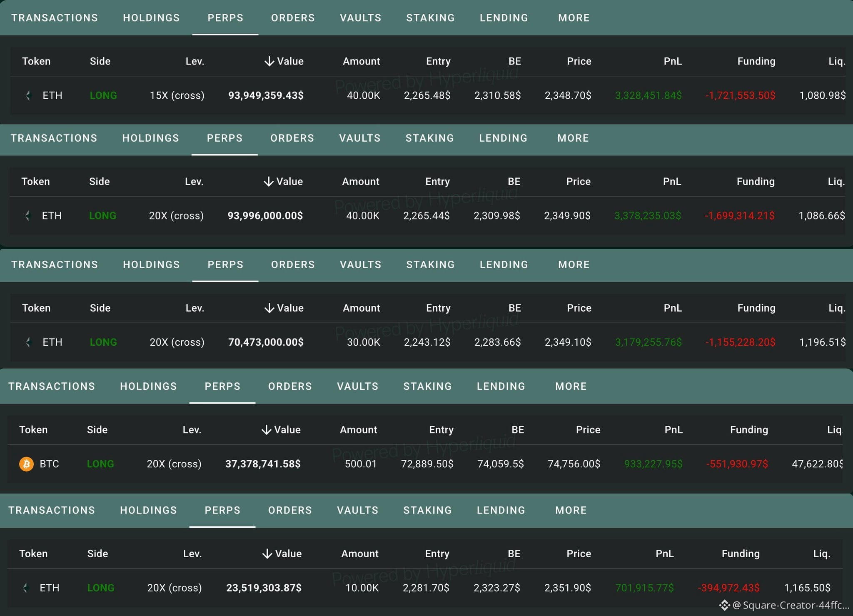Click ETH icon in the 15X position row
The image size is (853, 616).
[28, 95]
